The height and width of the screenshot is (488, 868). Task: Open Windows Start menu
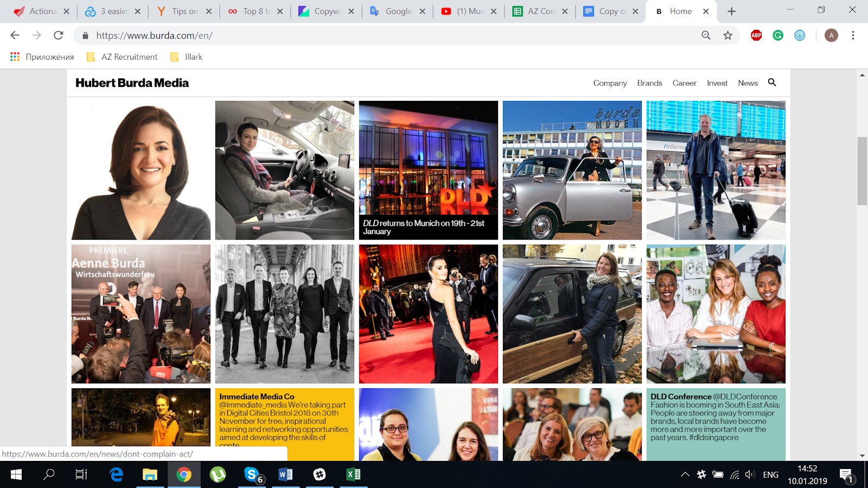click(16, 474)
